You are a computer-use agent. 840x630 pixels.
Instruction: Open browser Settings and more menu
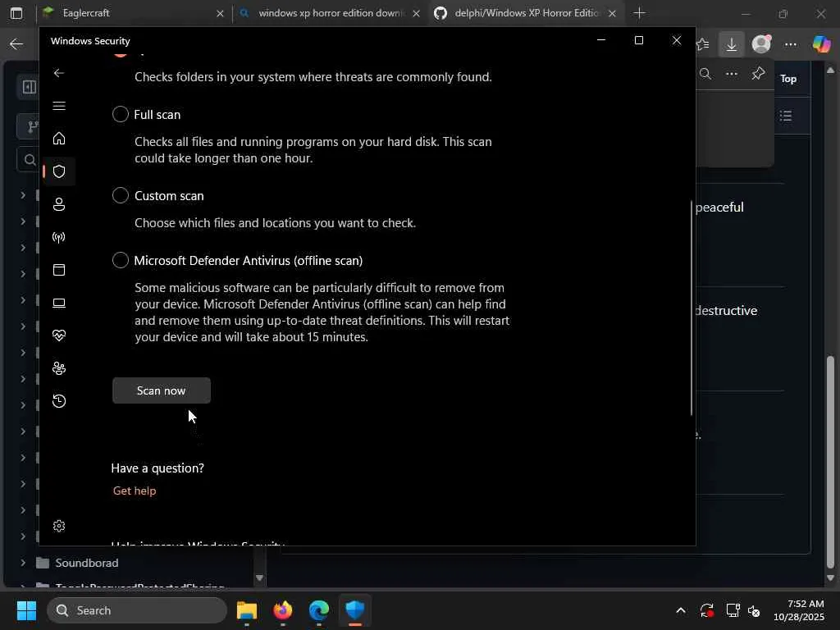(791, 44)
